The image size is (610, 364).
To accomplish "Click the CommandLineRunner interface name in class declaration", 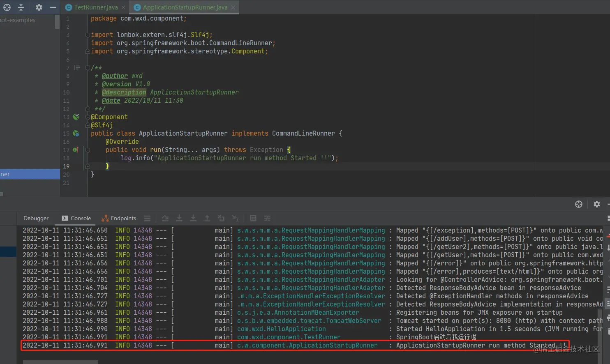I will click(303, 134).
